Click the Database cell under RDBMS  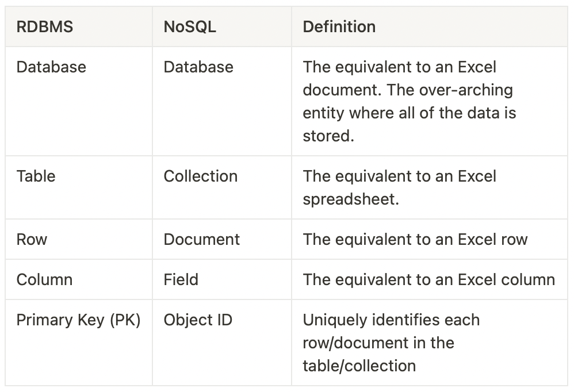click(x=51, y=67)
